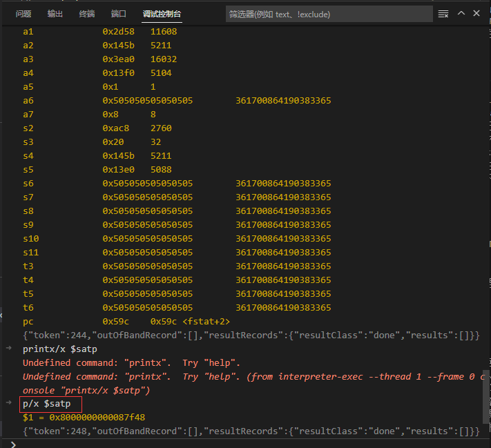Maximize the panel with the chevron-up icon

461,14
